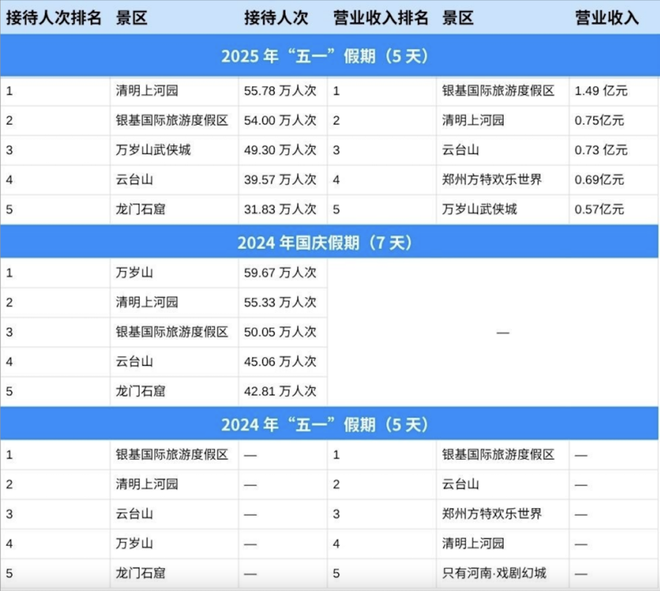Click the 营业收入排名 column header

click(x=381, y=18)
